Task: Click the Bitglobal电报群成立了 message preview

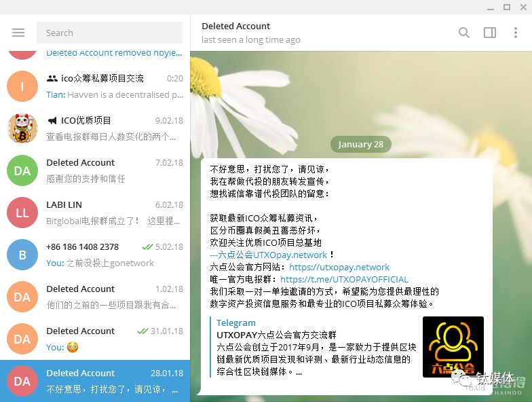Action: click(113, 221)
